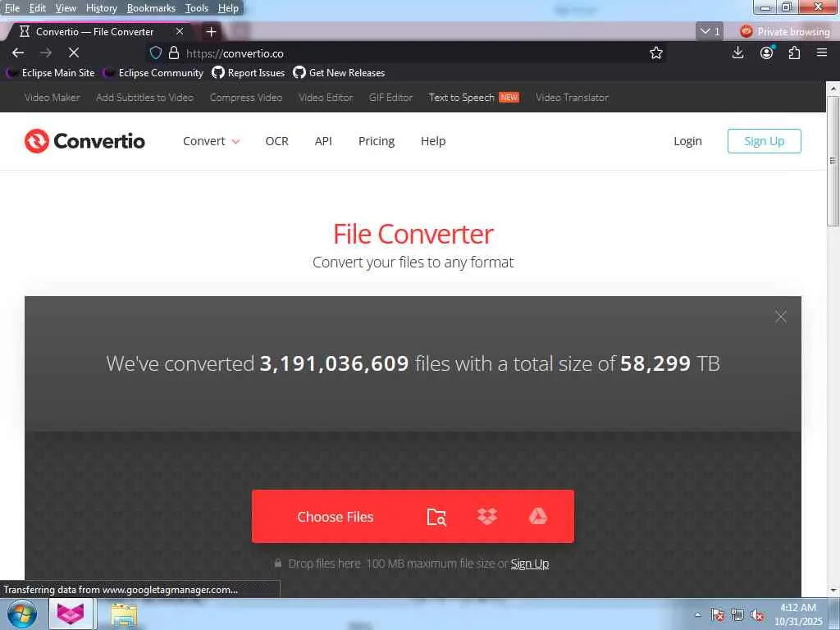Open the GIF Editor link
This screenshot has height=630, width=840.
coord(390,98)
